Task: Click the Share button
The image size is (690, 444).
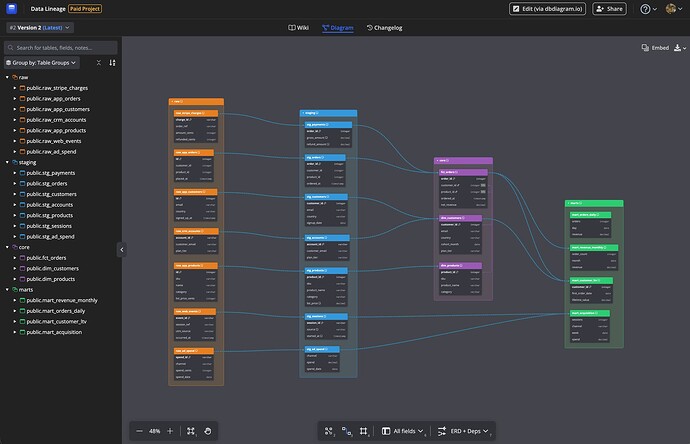Action: click(x=609, y=9)
